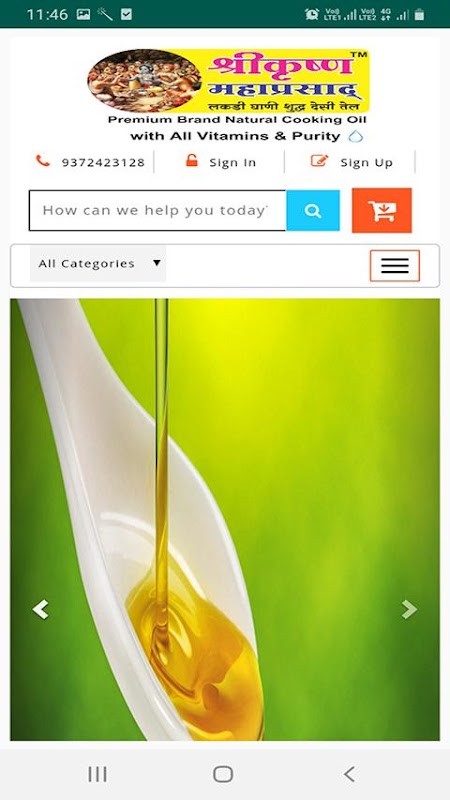The height and width of the screenshot is (800, 450).
Task: Click the Shri Krishna Mahaprasad logo banner
Action: pos(228,81)
